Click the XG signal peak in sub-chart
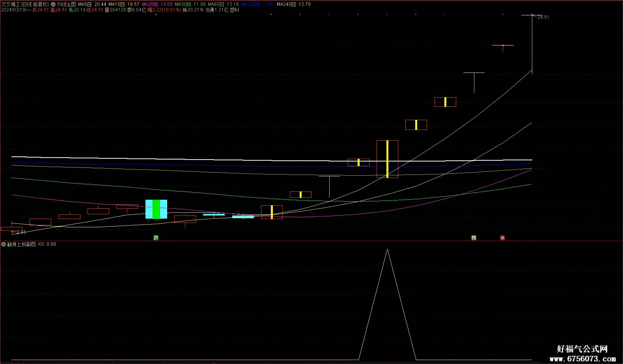This screenshot has width=623, height=364. 387,249
